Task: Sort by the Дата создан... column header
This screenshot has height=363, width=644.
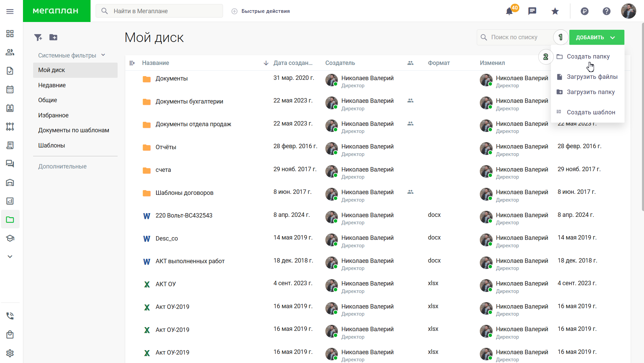Action: coord(293,63)
